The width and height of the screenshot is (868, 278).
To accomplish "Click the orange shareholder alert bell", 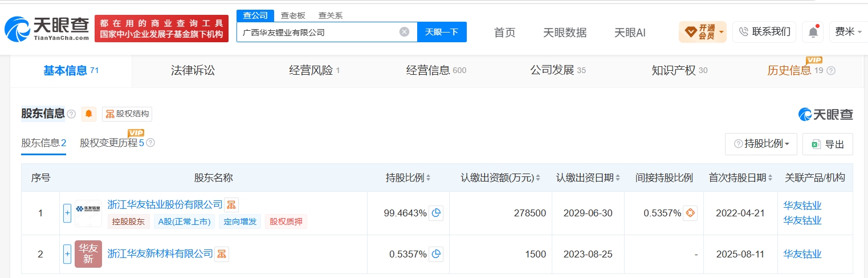I will coord(88,114).
